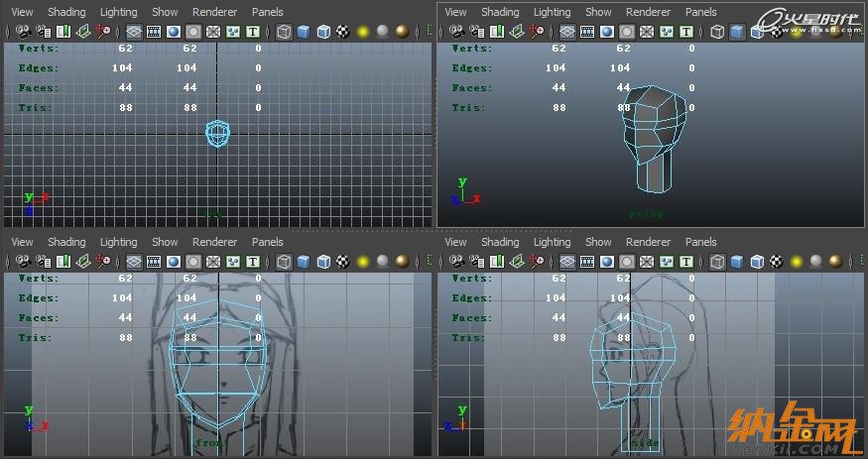Enable Textured checker-ball icon in front panel
Image resolution: width=868 pixels, height=459 pixels.
point(343,262)
